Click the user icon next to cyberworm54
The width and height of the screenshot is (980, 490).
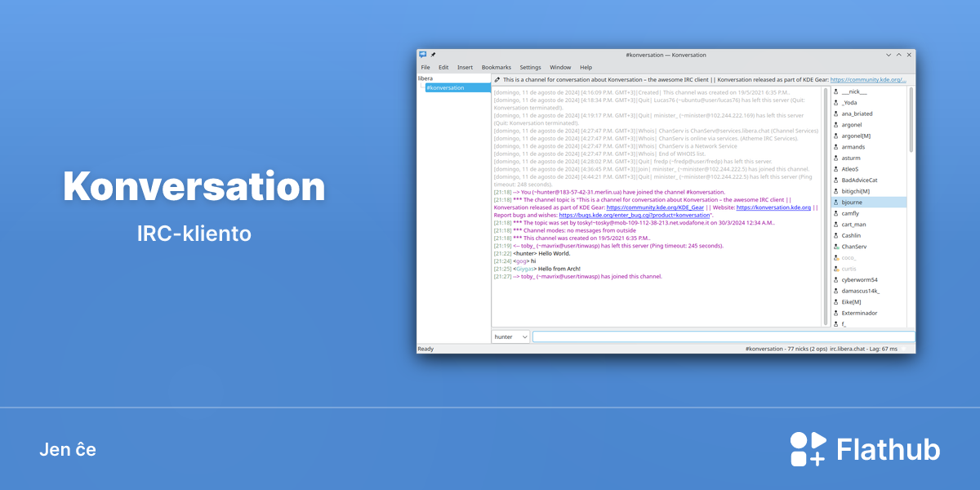coord(835,279)
